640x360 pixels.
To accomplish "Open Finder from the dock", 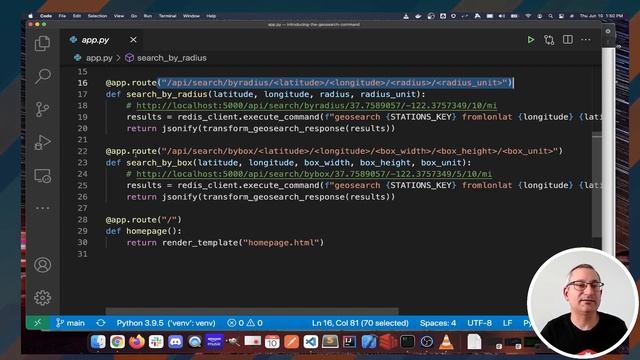I will [x=98, y=342].
